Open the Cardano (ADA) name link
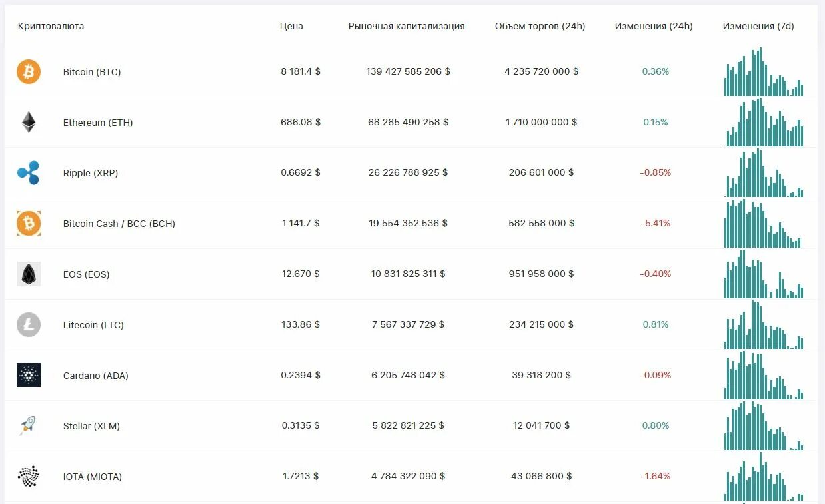 coord(96,376)
